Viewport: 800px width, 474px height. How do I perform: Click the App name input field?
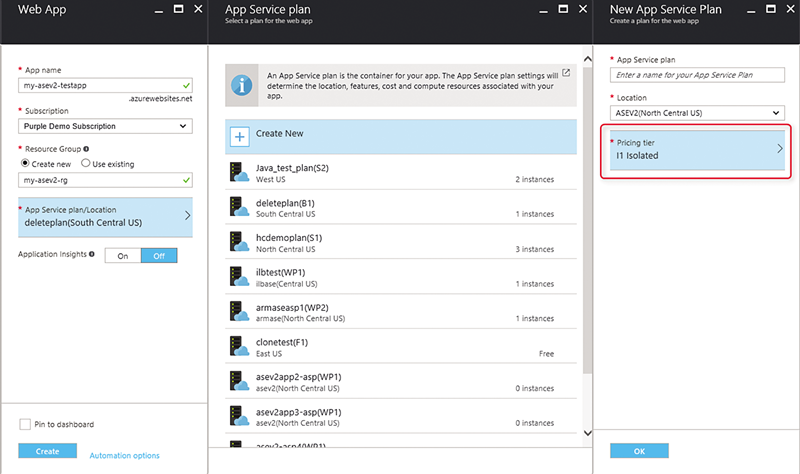pyautogui.click(x=105, y=85)
